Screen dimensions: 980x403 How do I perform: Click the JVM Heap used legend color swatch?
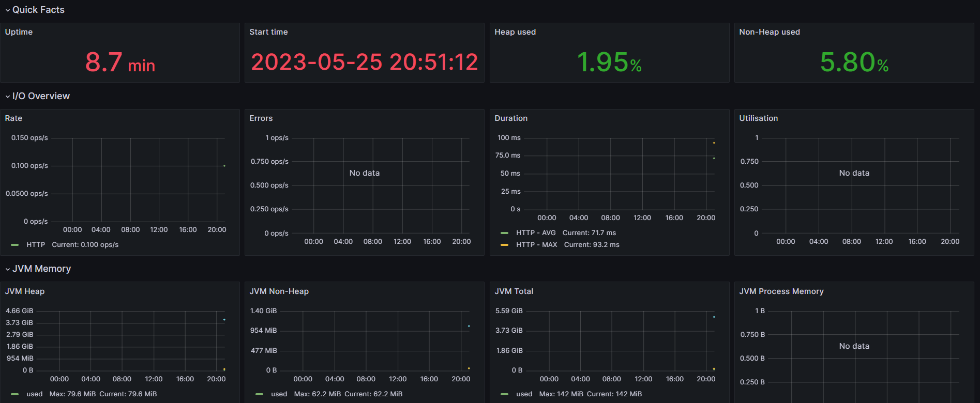click(15, 394)
